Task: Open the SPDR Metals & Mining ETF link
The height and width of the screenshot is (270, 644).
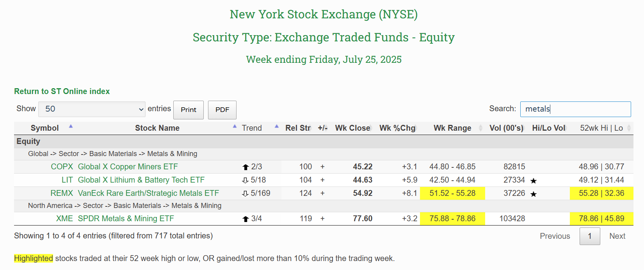Action: point(126,219)
